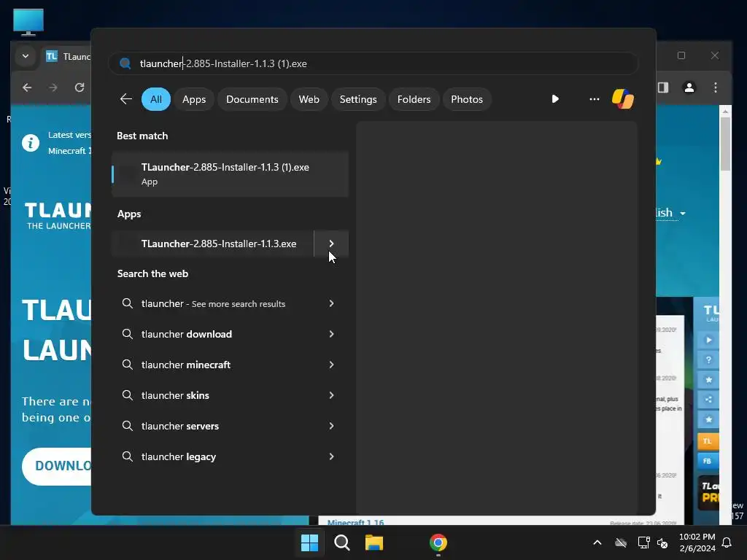Open network status tray icon
This screenshot has height=560, width=747.
pos(643,542)
